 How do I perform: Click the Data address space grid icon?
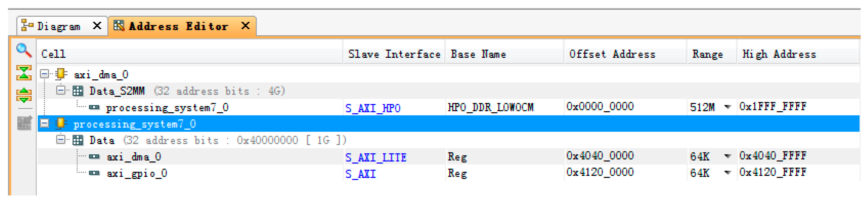point(78,140)
